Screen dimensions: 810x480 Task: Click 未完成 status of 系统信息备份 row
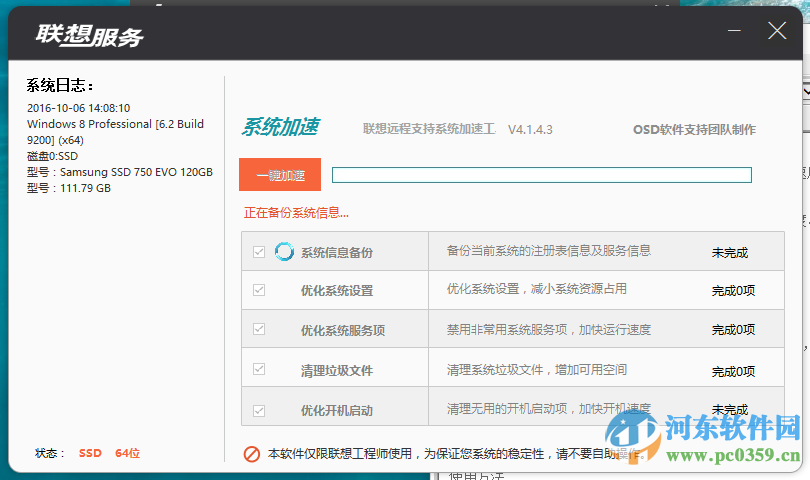pos(729,253)
